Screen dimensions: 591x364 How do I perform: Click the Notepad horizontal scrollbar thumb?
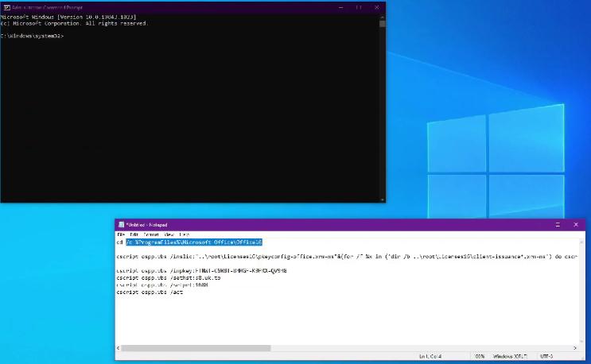click(196, 348)
